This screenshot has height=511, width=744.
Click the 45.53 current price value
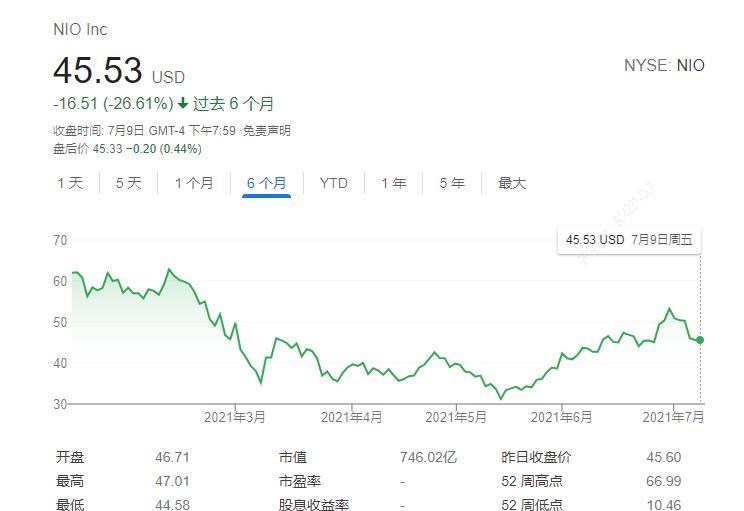[98, 71]
